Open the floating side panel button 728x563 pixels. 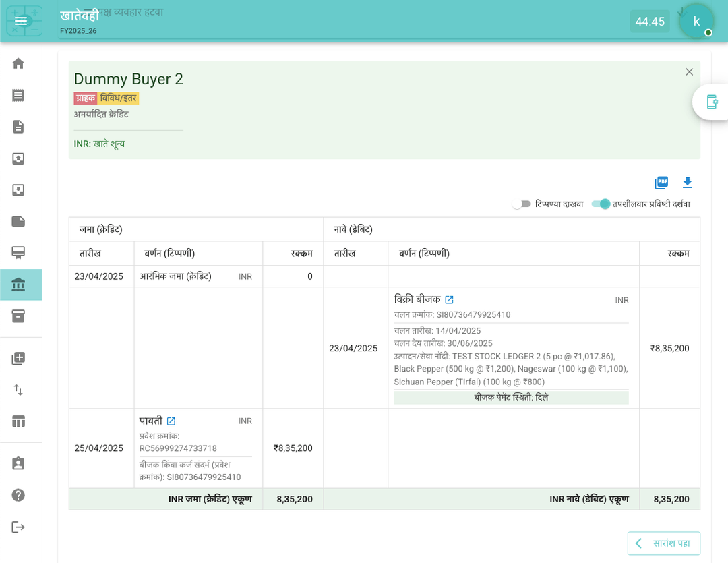712,102
